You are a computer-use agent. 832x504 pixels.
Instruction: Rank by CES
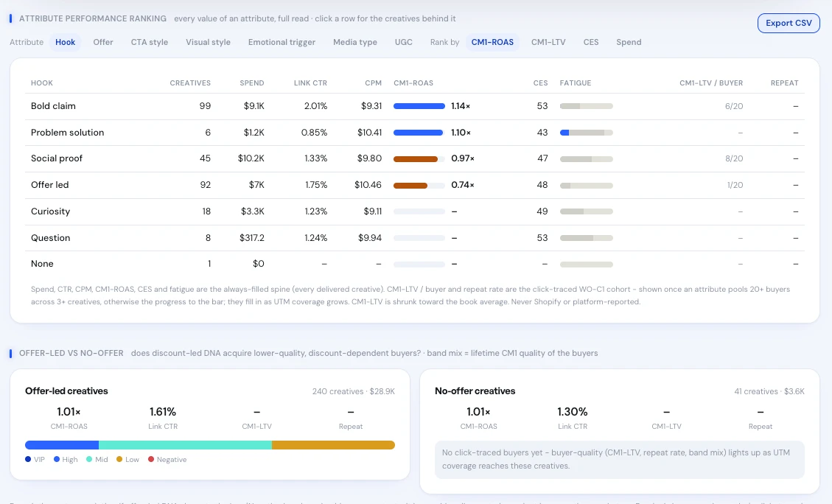[590, 42]
